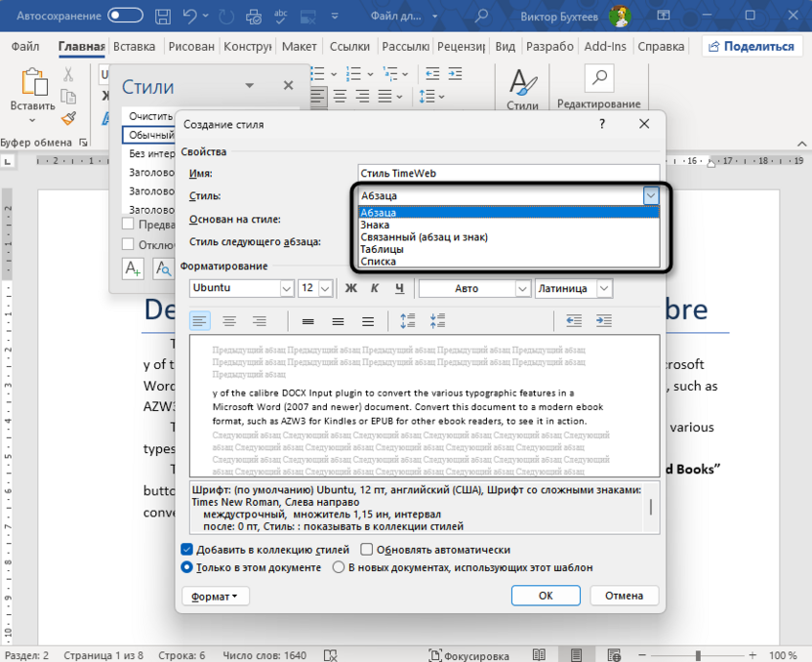
Task: Click 'Стиль TimeWeb' name input field
Action: click(x=507, y=172)
